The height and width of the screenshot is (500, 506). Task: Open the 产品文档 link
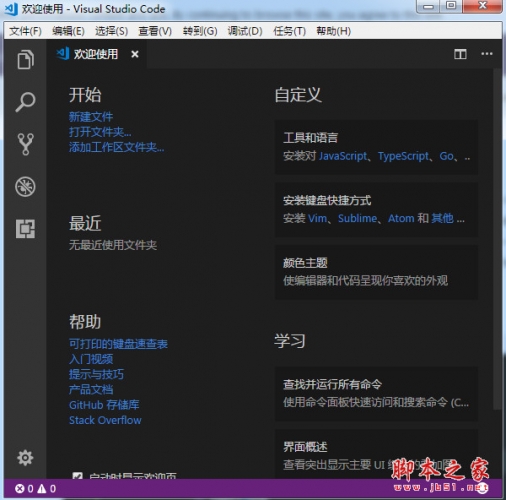91,389
